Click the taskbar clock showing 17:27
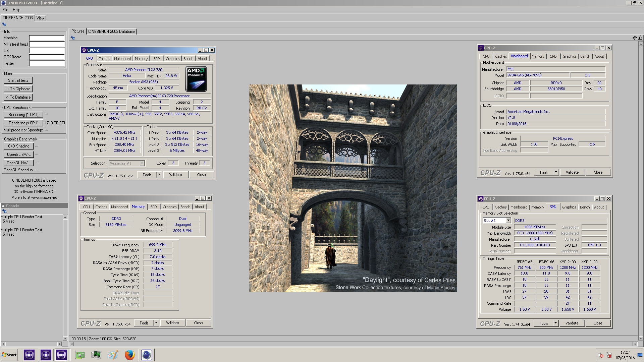644x362 pixels. point(625,352)
